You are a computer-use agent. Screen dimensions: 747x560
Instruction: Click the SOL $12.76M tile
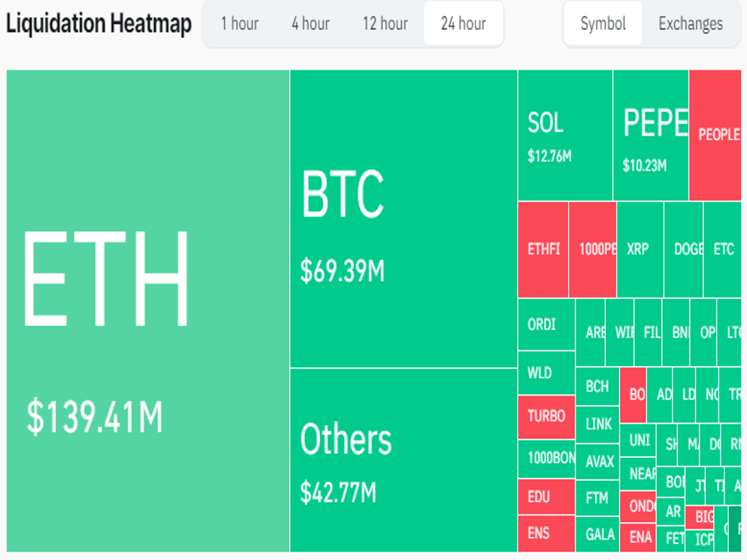click(x=565, y=136)
